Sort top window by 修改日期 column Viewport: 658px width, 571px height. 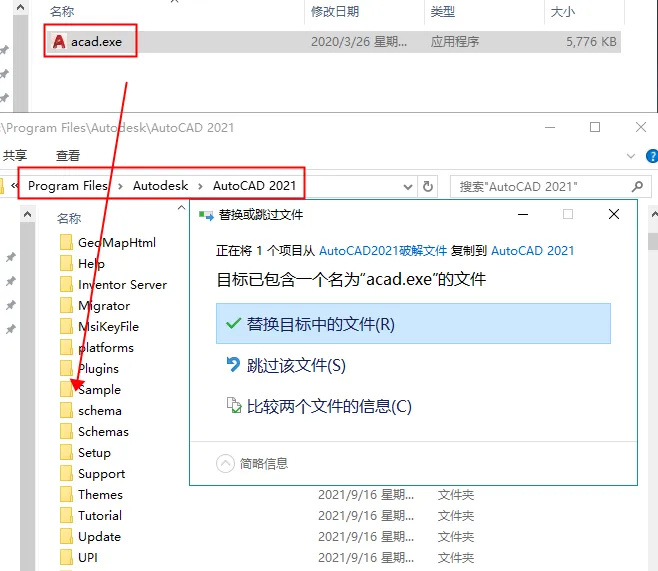point(335,12)
